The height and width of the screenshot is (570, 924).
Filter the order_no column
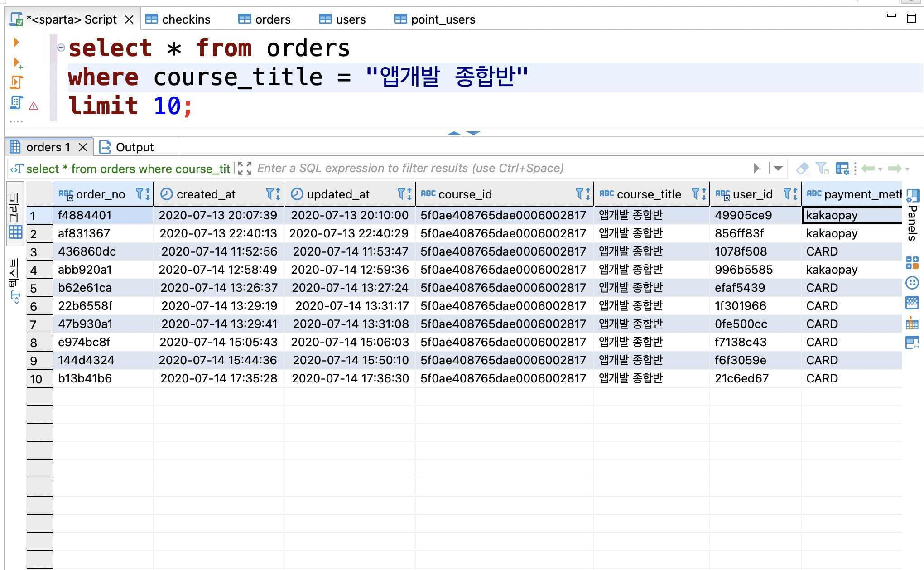tap(140, 194)
